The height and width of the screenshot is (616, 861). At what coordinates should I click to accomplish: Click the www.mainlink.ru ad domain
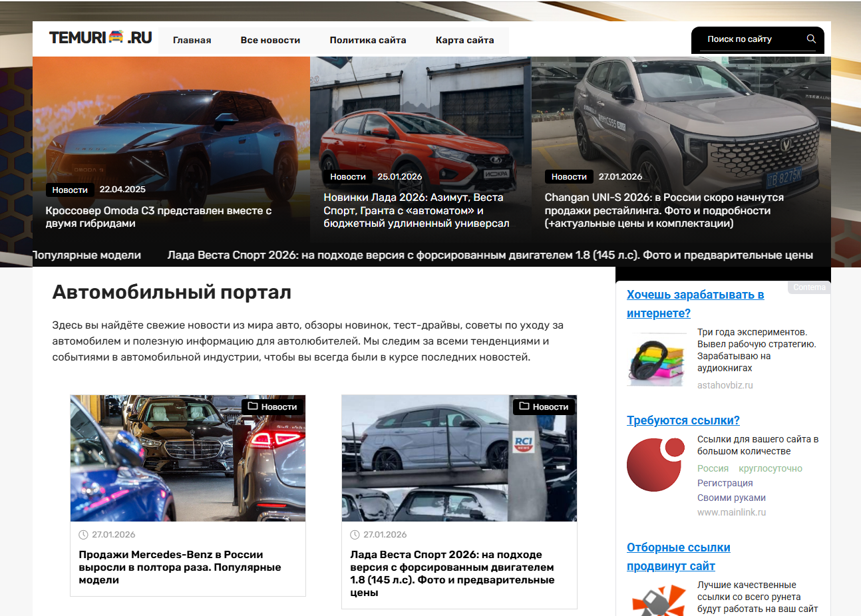[x=732, y=512]
